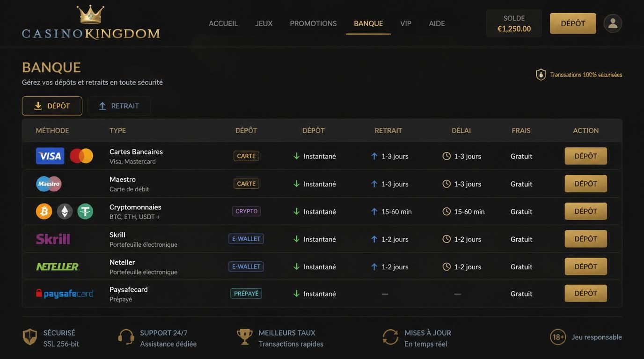Screen dimensions: 644x359
Task: Click the Neteller logo
Action: (x=58, y=266)
